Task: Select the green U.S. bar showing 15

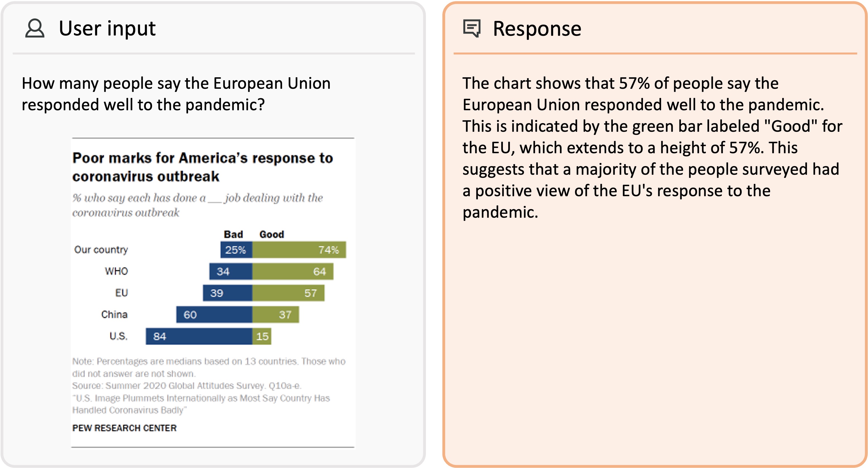Action: (262, 336)
